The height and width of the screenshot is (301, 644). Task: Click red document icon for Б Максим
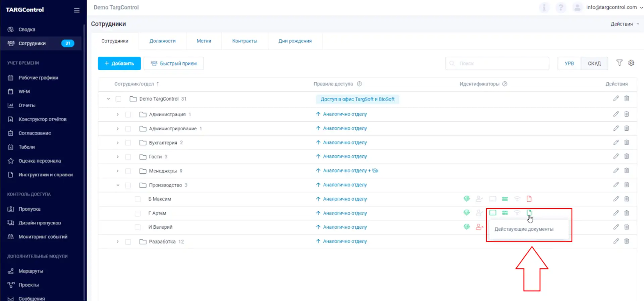[x=529, y=199]
